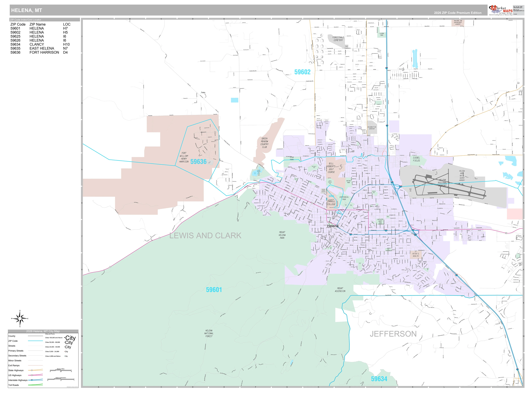Click the largest City size sample in legend
Viewport: 532px width, 393px height.
tap(70, 338)
